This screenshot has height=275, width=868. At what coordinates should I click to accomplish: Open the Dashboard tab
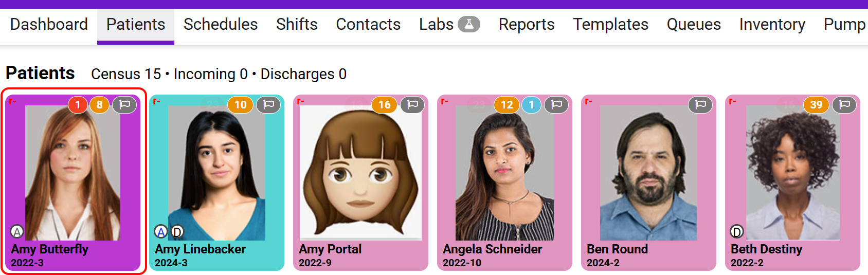tap(49, 24)
